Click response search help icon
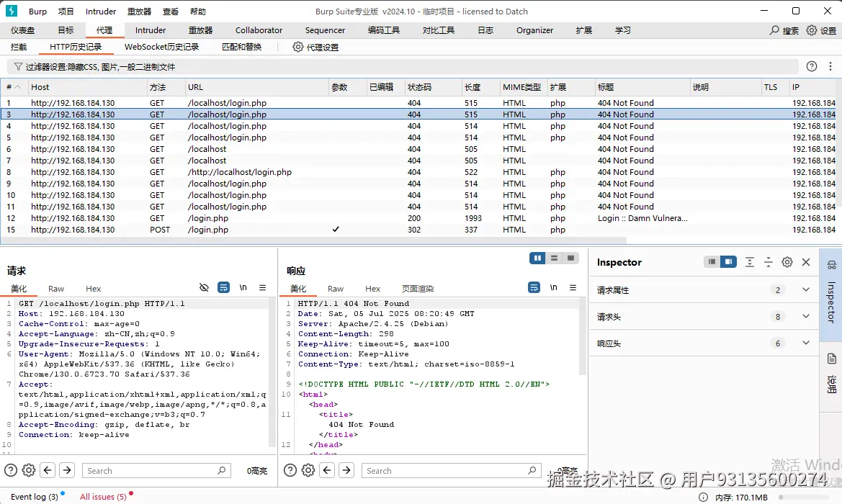 coord(290,471)
